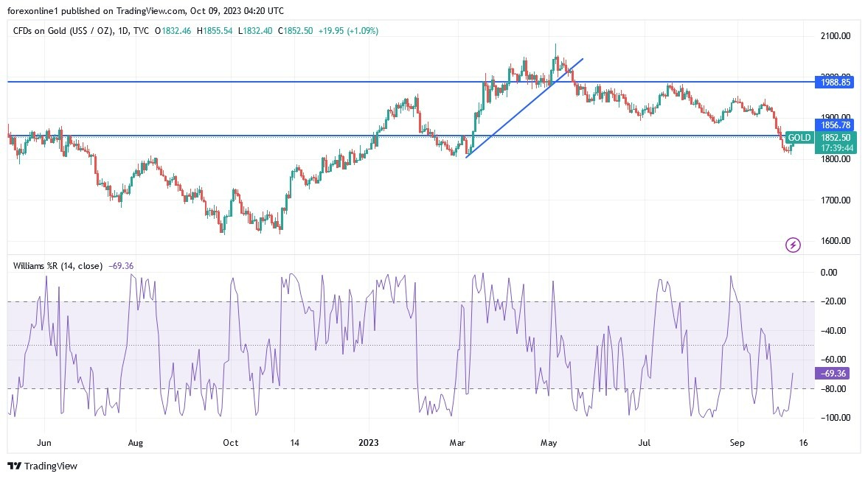The image size is (868, 479).
Task: Open the Williams %R (14, close) indicator settings
Action: click(x=58, y=265)
